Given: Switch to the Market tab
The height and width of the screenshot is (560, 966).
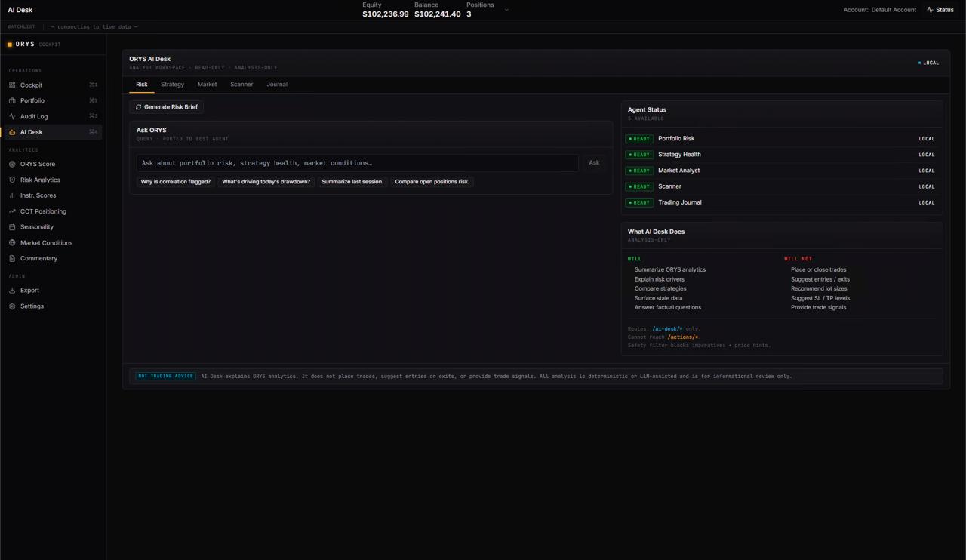Looking at the screenshot, I should 207,85.
